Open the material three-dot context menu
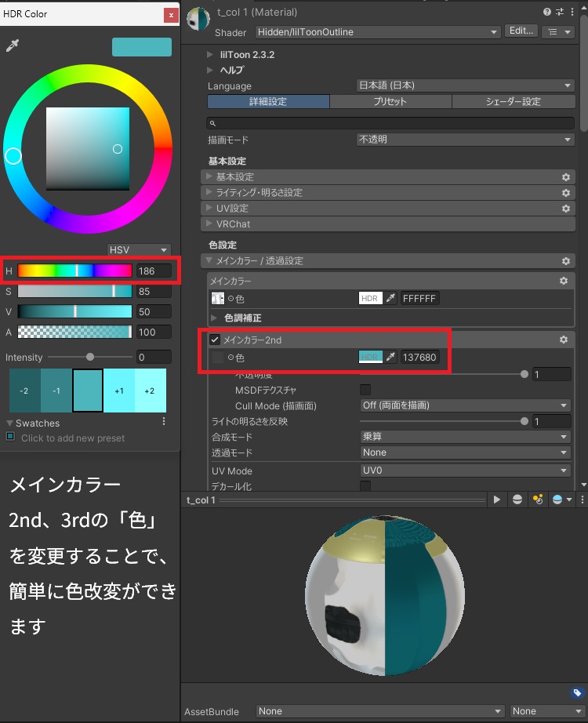Viewport: 588px width, 723px height. tap(572, 12)
